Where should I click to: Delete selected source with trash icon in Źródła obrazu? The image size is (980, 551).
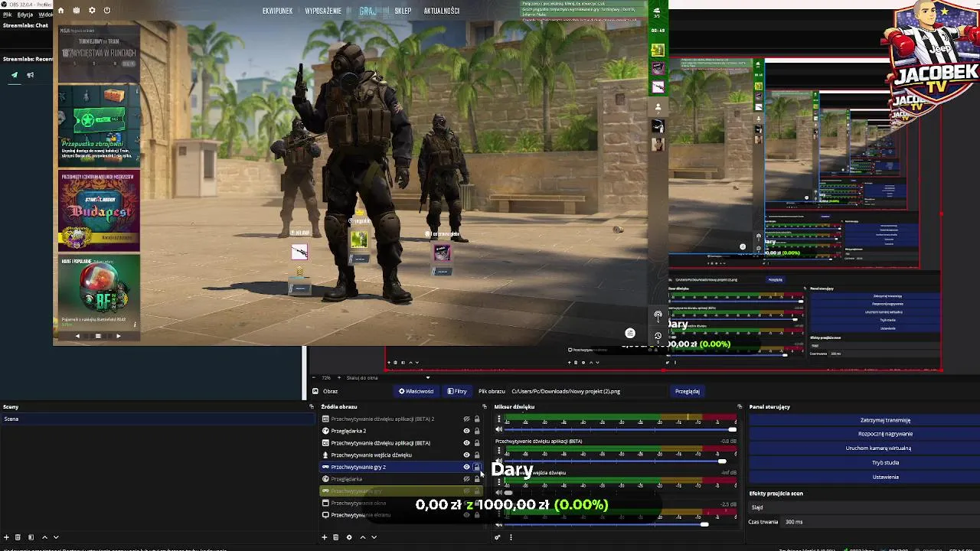coord(335,537)
